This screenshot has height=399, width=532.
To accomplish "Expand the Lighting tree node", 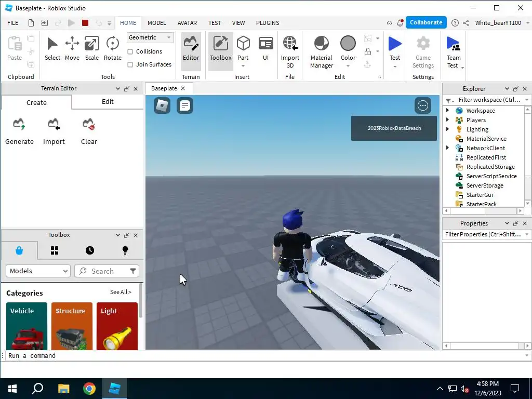I will click(x=447, y=129).
